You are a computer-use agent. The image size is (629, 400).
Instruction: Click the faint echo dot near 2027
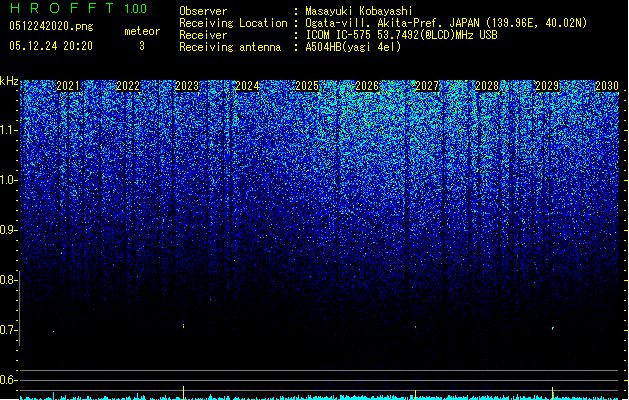tap(416, 327)
